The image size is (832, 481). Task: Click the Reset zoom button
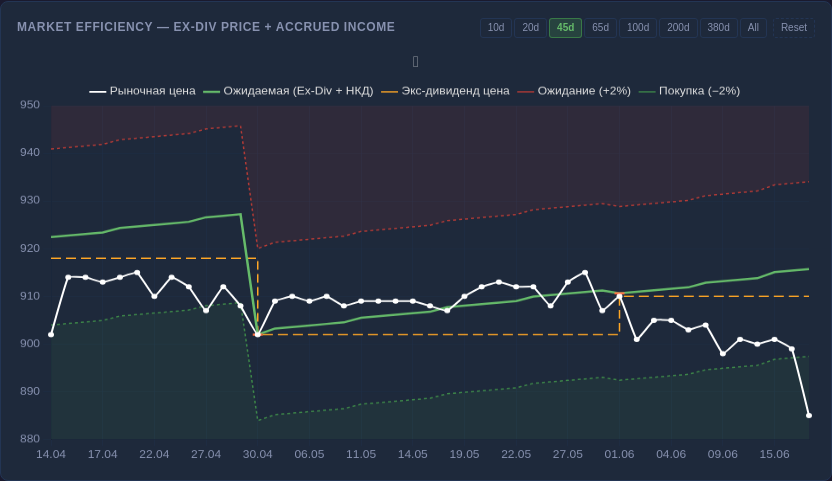[x=794, y=28]
